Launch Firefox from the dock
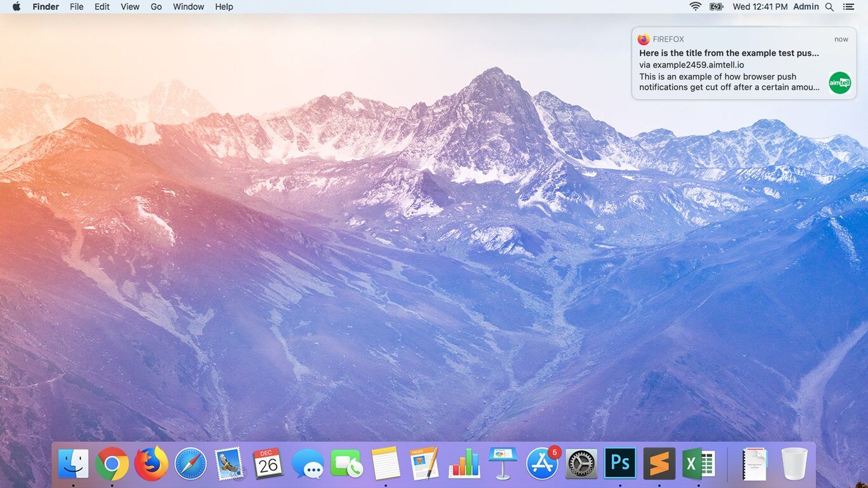Screen dimensions: 868x488 [151, 464]
